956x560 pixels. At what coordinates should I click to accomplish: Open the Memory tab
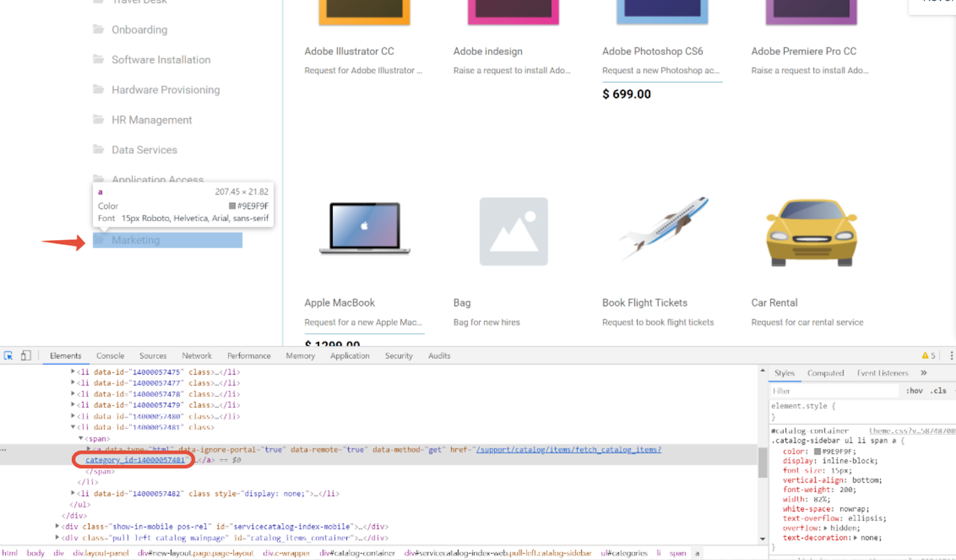click(301, 356)
